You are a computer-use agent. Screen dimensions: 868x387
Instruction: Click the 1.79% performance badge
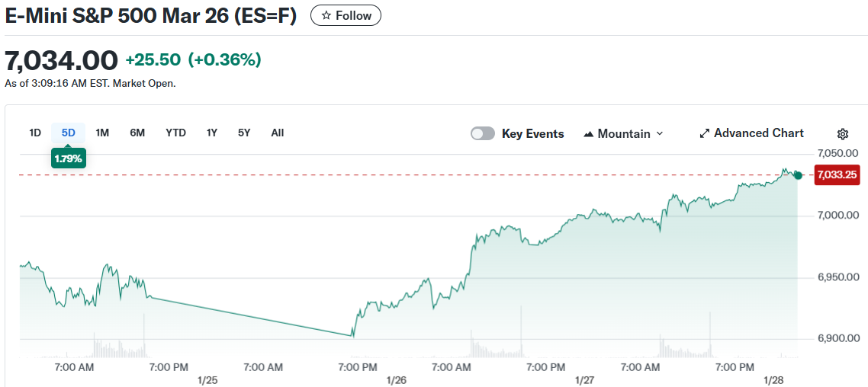pyautogui.click(x=69, y=158)
